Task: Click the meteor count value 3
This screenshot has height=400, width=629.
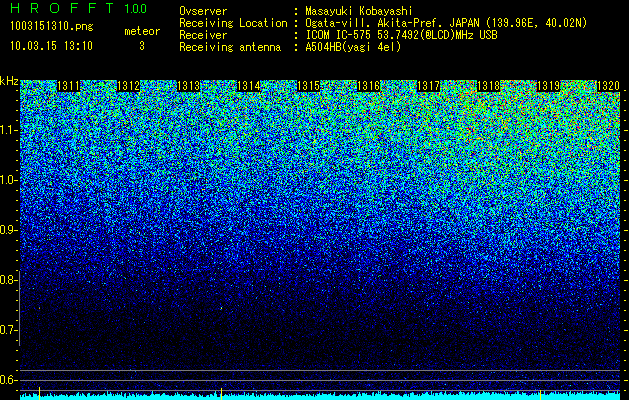Action: coord(142,46)
